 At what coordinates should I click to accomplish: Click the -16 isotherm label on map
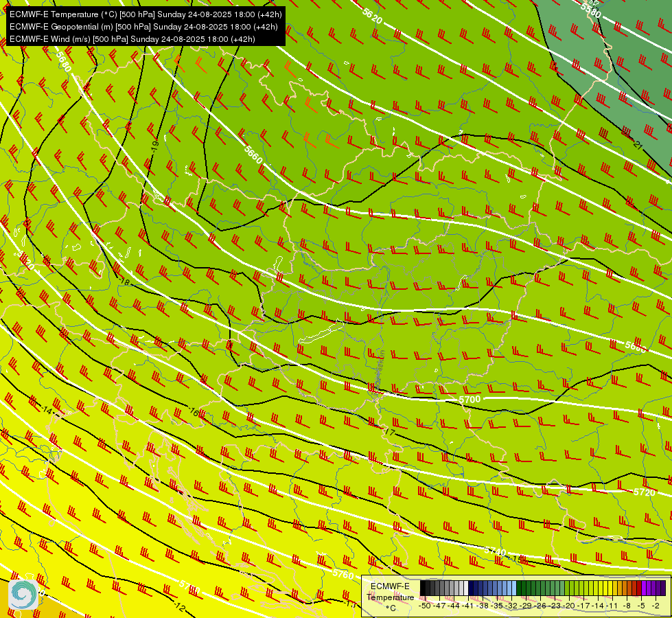pos(194,412)
